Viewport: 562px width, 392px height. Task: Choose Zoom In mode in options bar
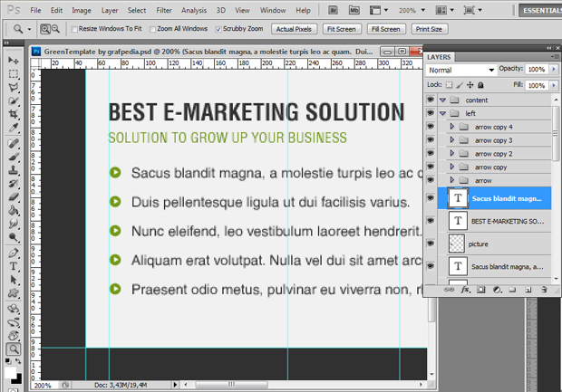(45, 29)
